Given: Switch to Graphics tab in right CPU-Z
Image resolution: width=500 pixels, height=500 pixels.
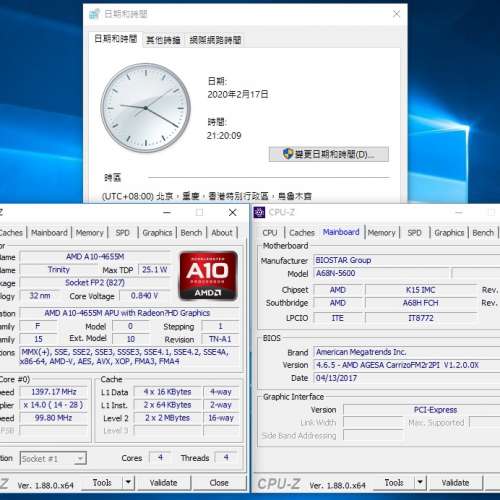Looking at the screenshot, I should tap(449, 233).
